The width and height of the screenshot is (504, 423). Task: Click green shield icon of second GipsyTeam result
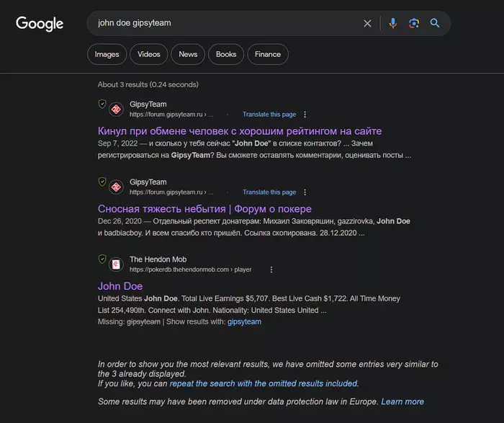[102, 182]
